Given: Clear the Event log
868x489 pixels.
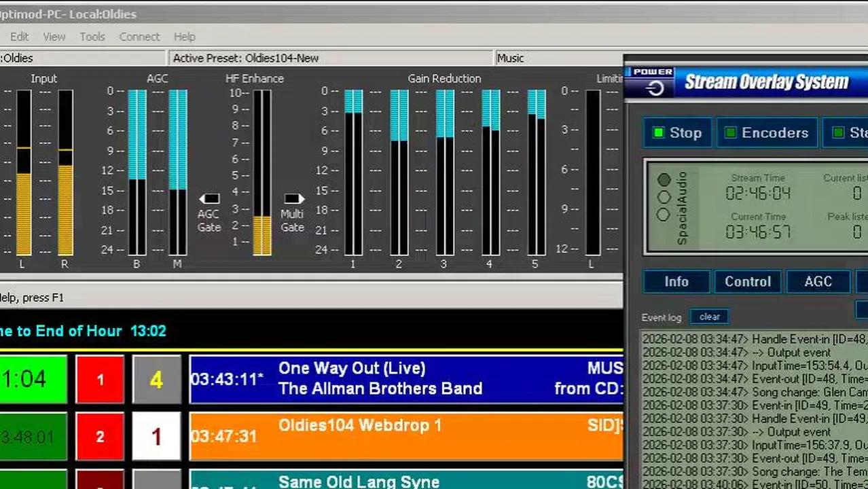Looking at the screenshot, I should point(709,316).
